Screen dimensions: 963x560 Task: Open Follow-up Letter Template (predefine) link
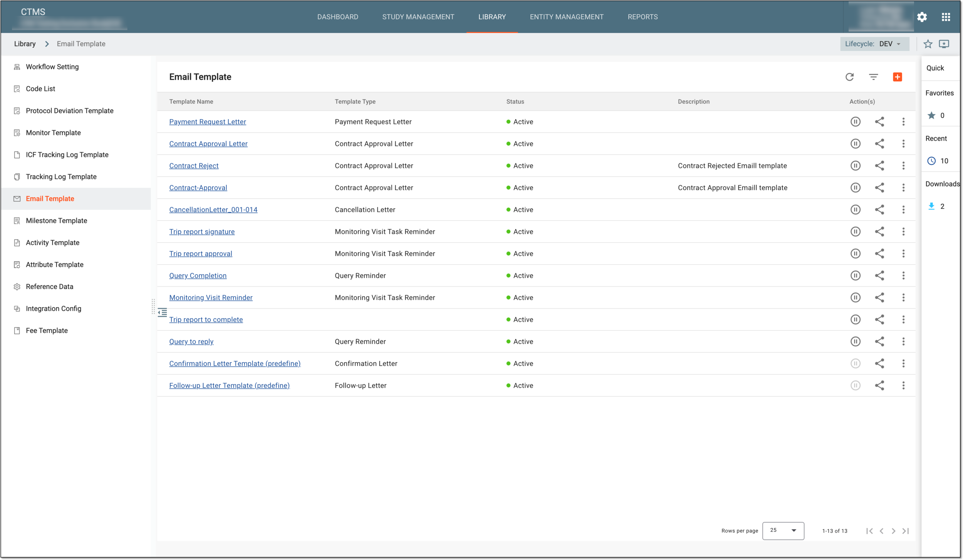pyautogui.click(x=230, y=385)
